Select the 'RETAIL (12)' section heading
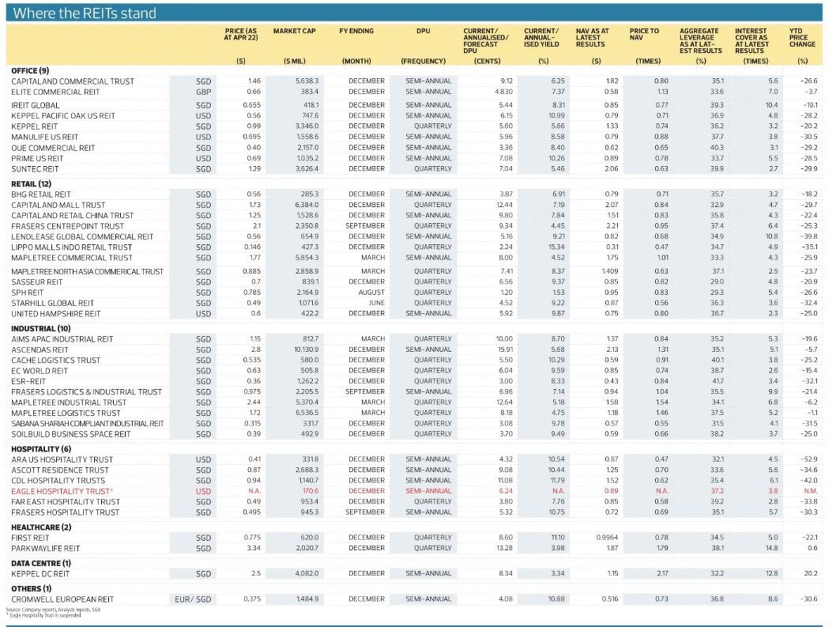The image size is (840, 627). click(31, 183)
